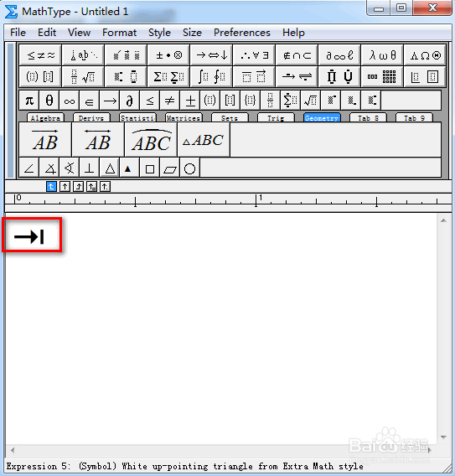Insert the black triangle symbol
This screenshot has height=476, width=455.
[x=129, y=168]
